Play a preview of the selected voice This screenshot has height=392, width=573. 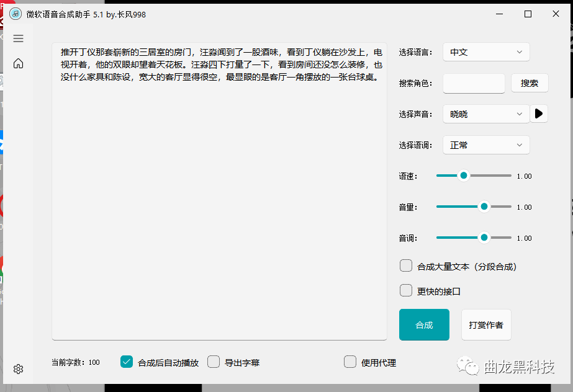tap(539, 114)
